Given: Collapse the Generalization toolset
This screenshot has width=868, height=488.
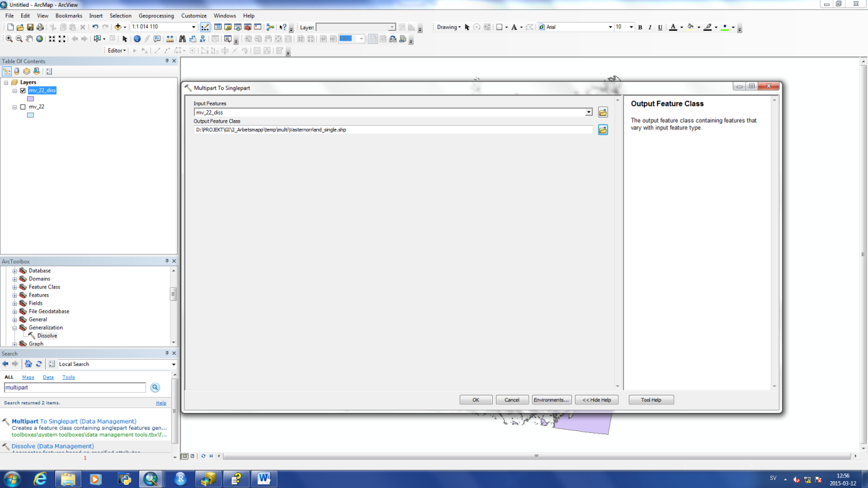Looking at the screenshot, I should pos(14,328).
